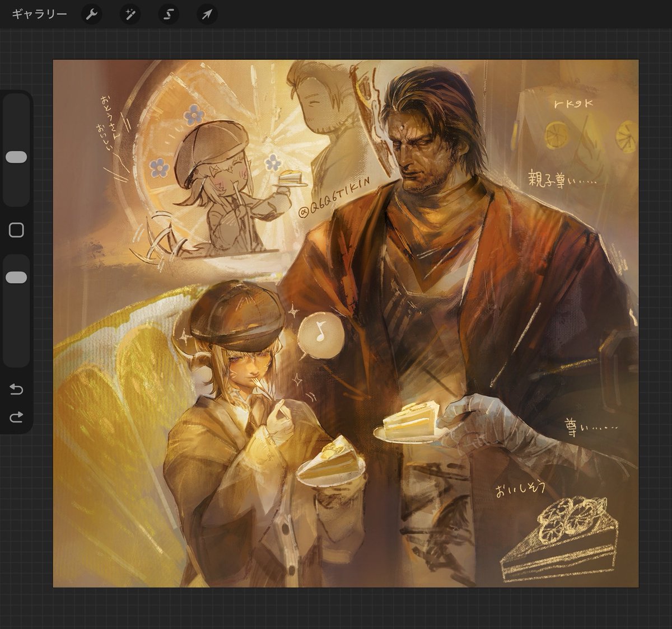Adjust the brush opacity slider handle
Viewport: 672px width, 629px height.
click(x=16, y=278)
